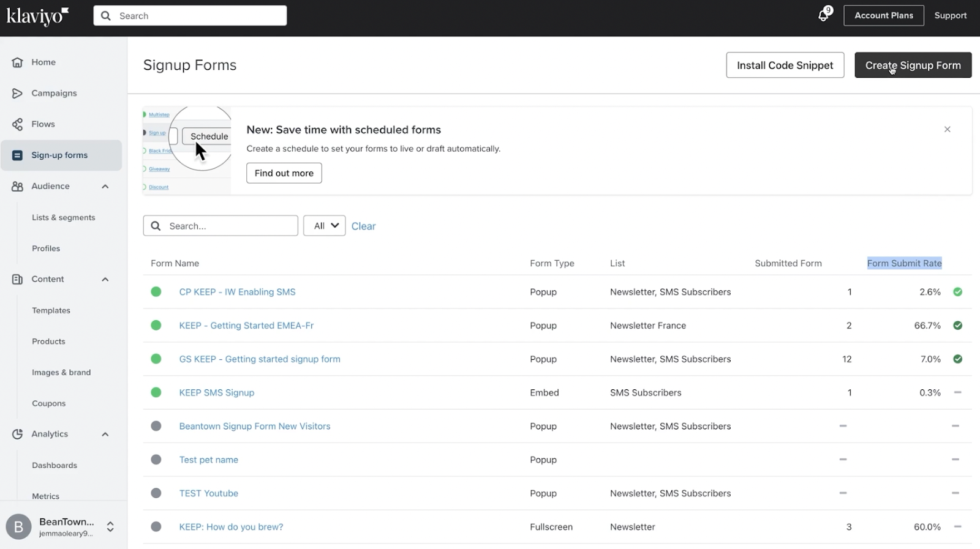The height and width of the screenshot is (549, 980).
Task: Collapse the Analytics section chevron
Action: [x=105, y=435]
